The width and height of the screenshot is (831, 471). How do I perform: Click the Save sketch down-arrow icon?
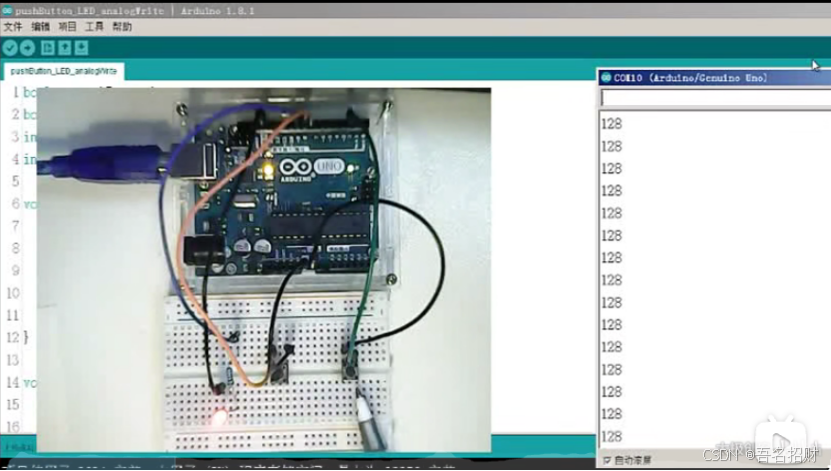pos(81,48)
